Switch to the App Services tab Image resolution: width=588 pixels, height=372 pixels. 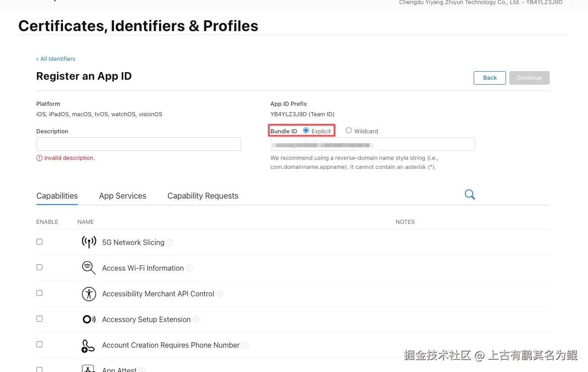coord(122,196)
